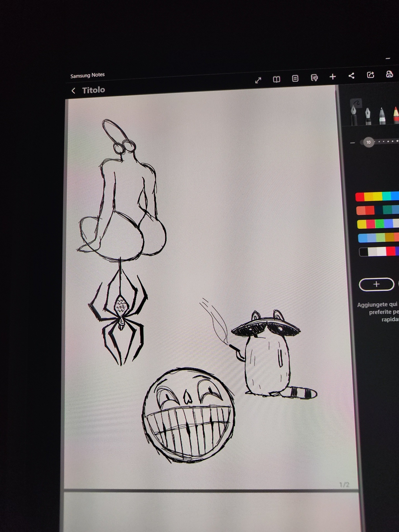Pick the turquoise color swatch
This screenshot has width=399, height=532.
coord(387,196)
